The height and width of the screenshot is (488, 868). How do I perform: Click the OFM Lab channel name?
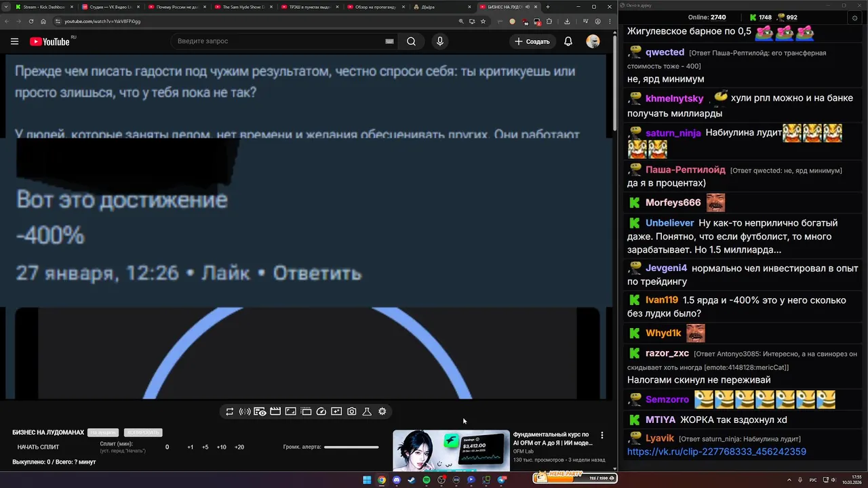523,451
